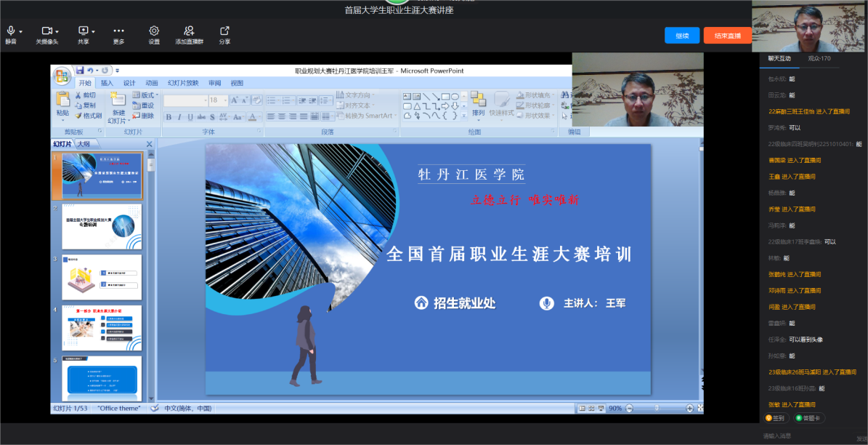Toggle bold B formatting
The height and width of the screenshot is (445, 868).
(169, 117)
